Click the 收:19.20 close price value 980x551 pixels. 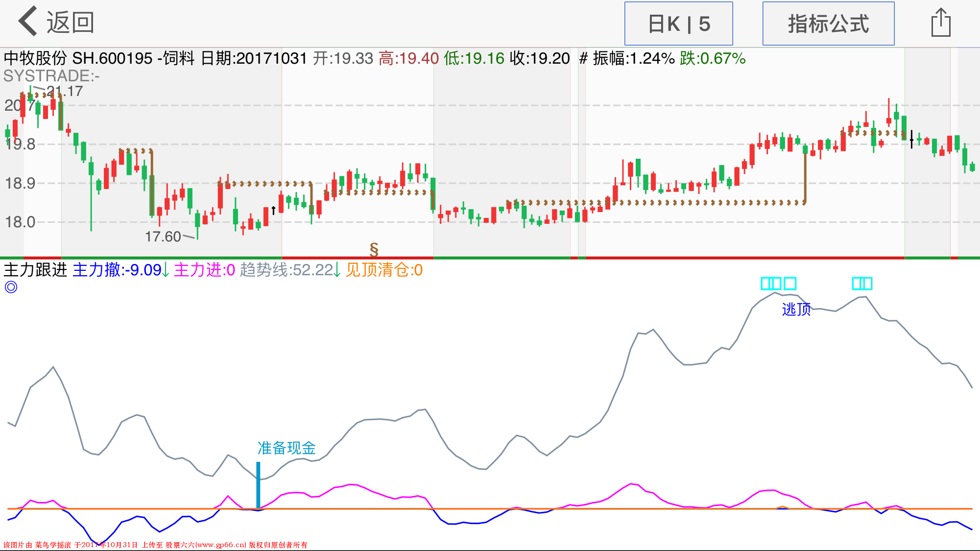coord(540,58)
